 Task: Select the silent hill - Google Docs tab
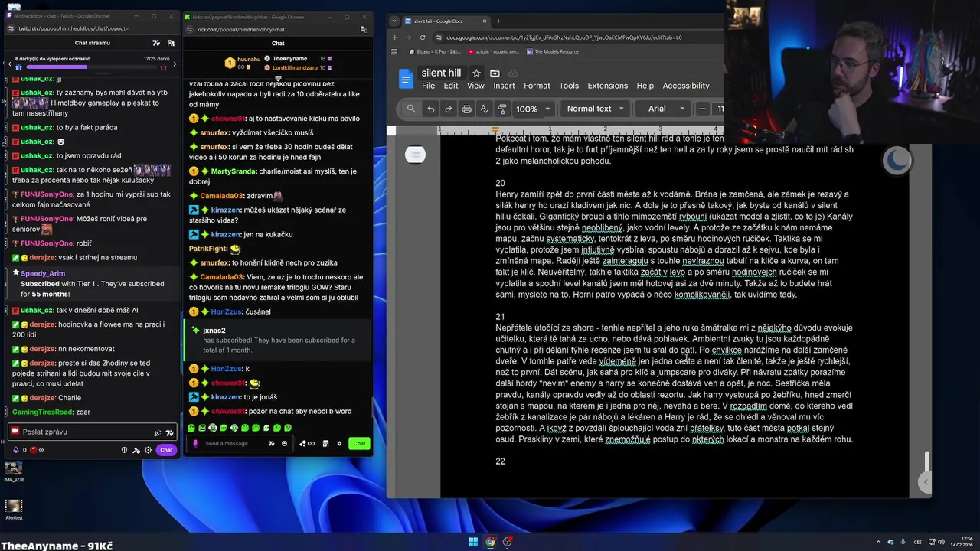(x=446, y=21)
